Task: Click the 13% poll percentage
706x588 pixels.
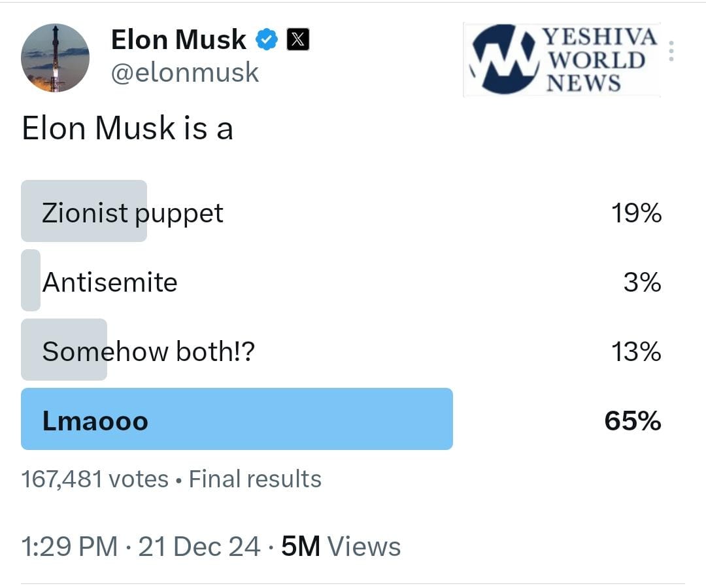Action: click(636, 352)
